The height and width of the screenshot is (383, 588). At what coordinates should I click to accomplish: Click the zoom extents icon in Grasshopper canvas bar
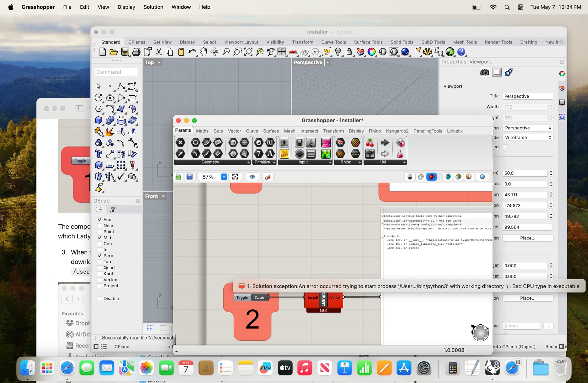click(x=235, y=177)
